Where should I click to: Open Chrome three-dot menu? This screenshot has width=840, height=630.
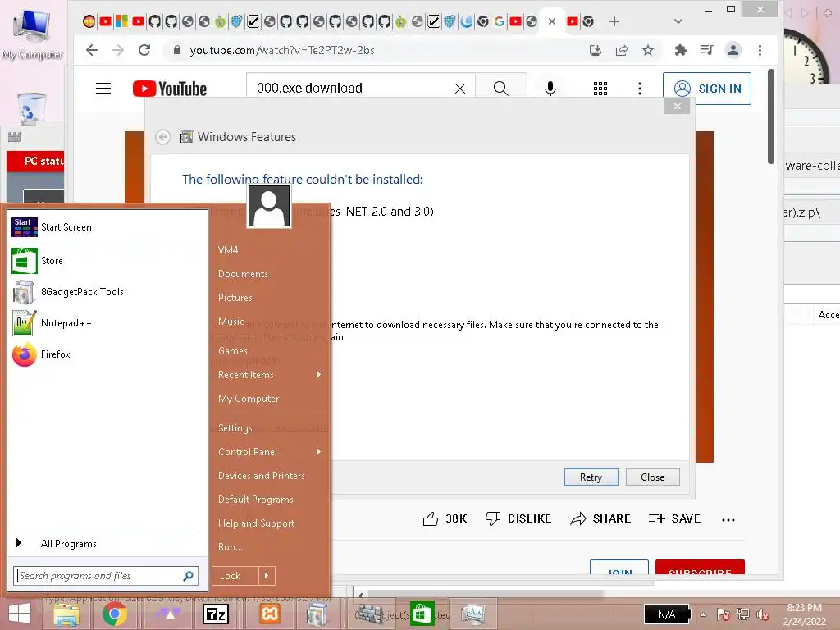tap(760, 50)
